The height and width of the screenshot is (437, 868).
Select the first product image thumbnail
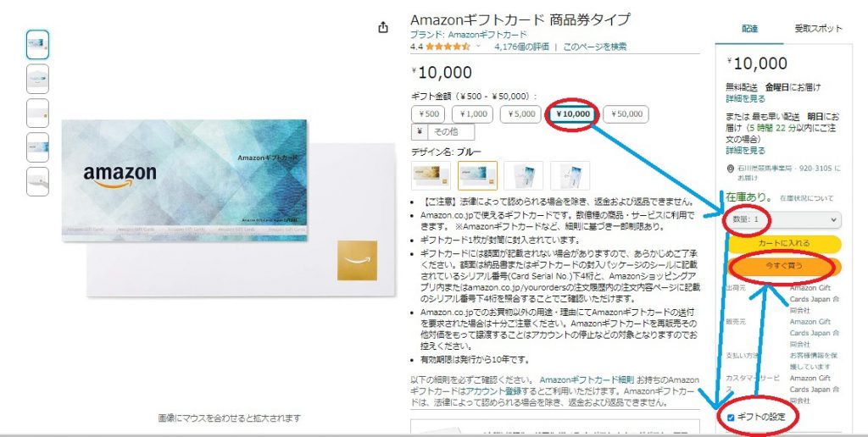tap(37, 45)
